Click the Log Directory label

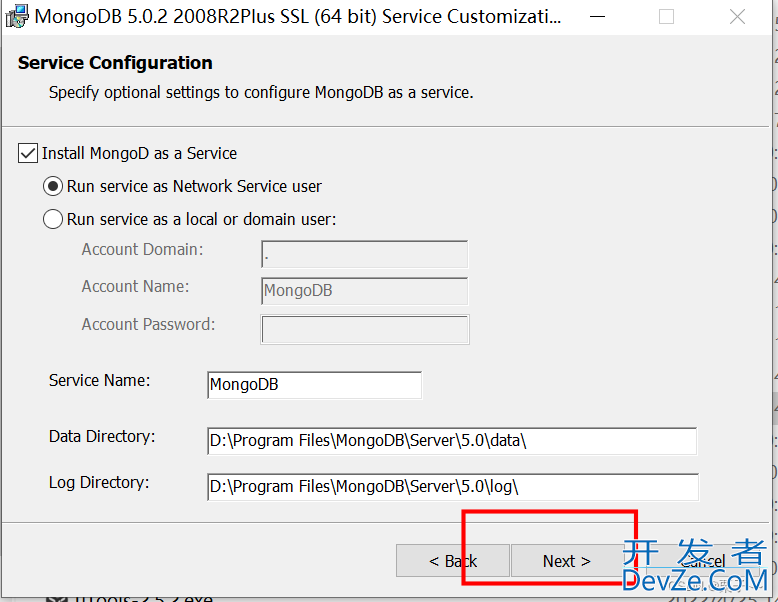(x=99, y=482)
